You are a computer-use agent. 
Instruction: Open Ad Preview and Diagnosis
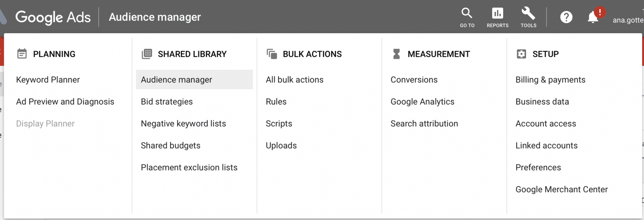(x=65, y=102)
